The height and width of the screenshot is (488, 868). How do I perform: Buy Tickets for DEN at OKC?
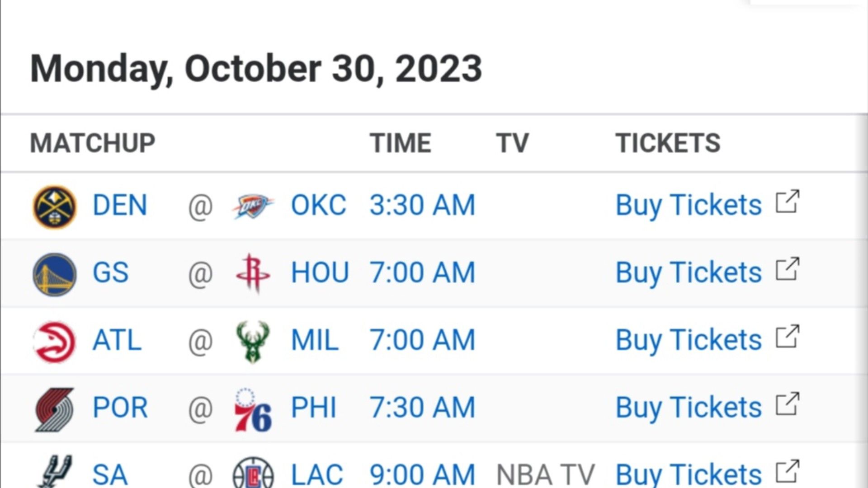tap(688, 206)
